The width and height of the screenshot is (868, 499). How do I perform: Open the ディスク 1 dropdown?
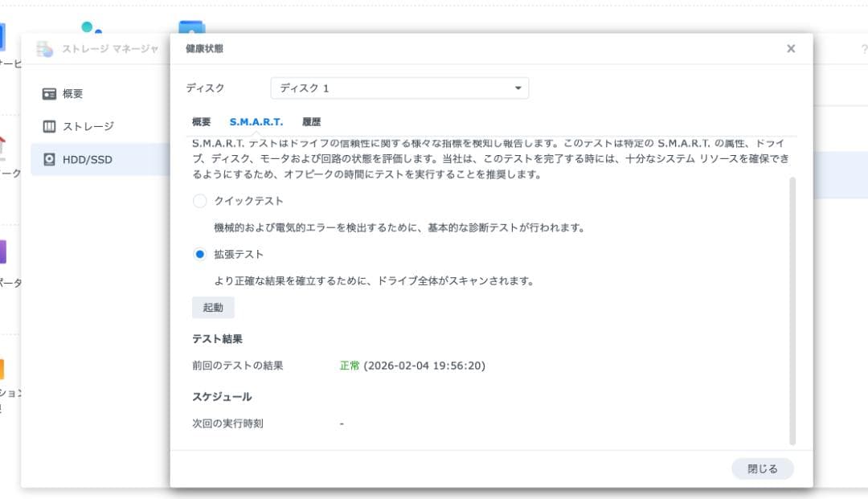(x=399, y=88)
